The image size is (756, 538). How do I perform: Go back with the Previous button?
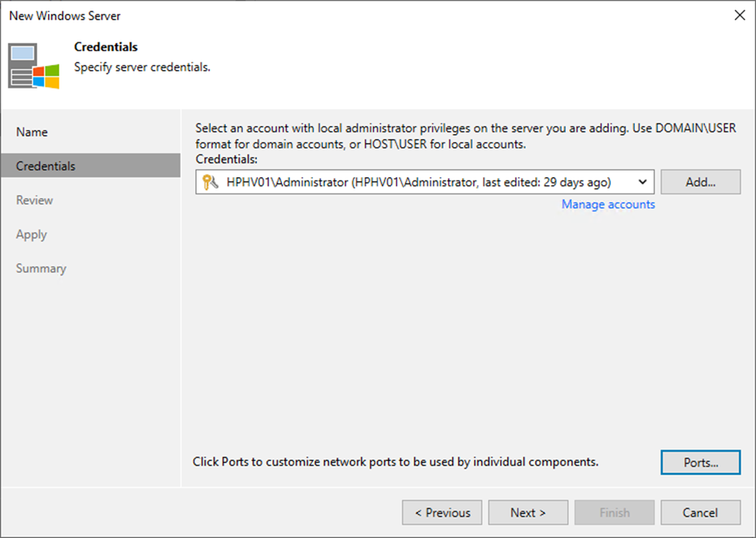(442, 513)
